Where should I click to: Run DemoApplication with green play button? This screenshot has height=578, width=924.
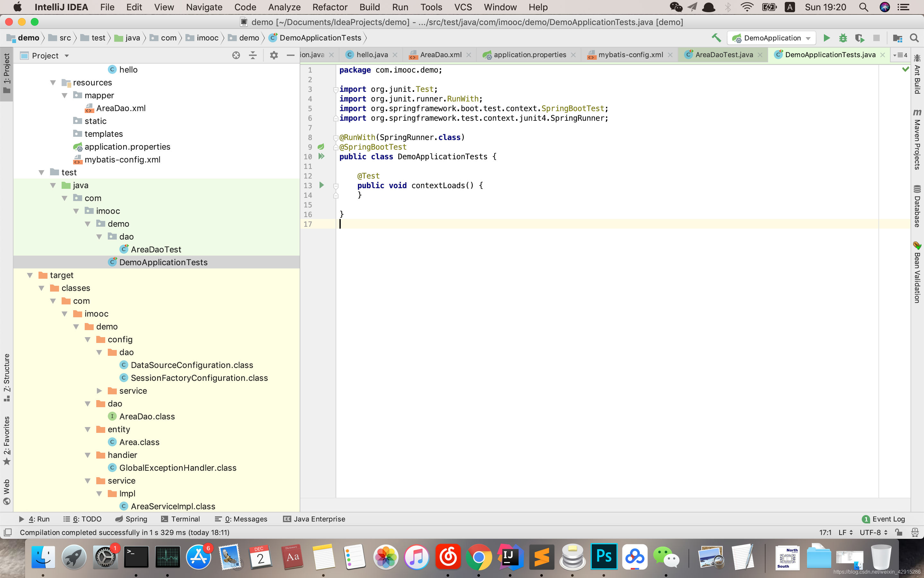click(x=826, y=38)
